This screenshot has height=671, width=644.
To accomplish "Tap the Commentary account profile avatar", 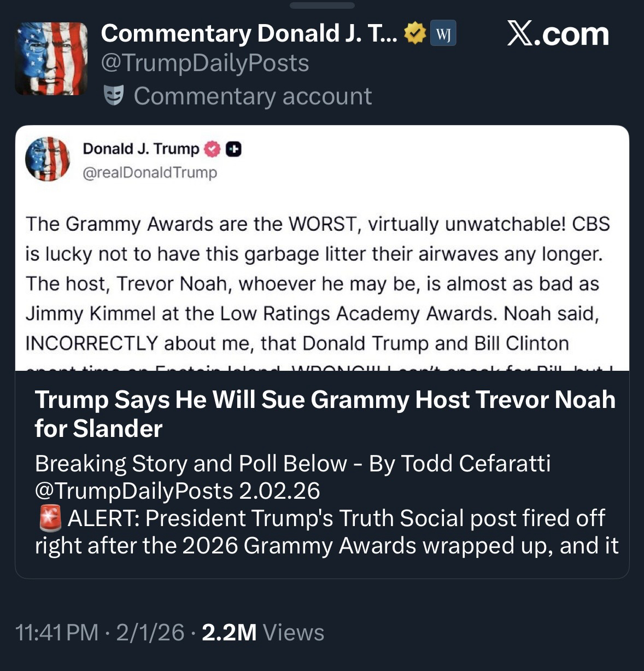I will click(x=51, y=59).
